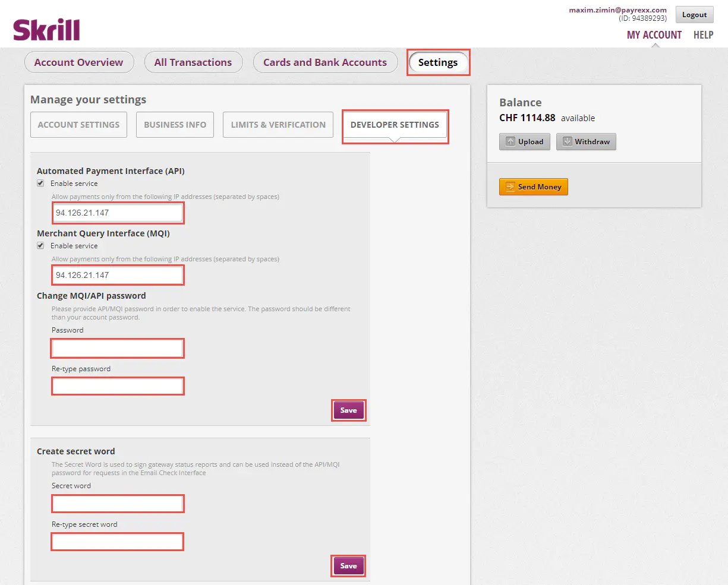Click the Skrill logo
This screenshot has width=728, height=585.
click(x=46, y=30)
